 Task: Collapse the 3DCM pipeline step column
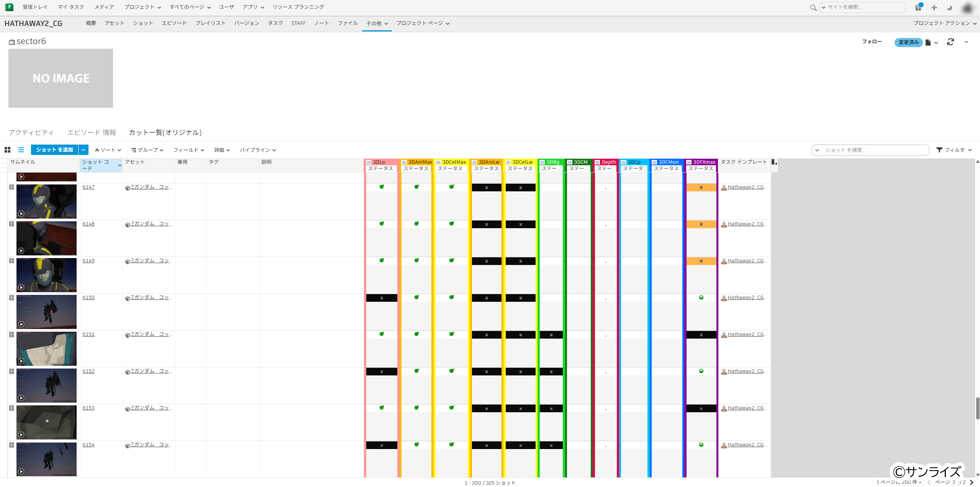coord(569,162)
